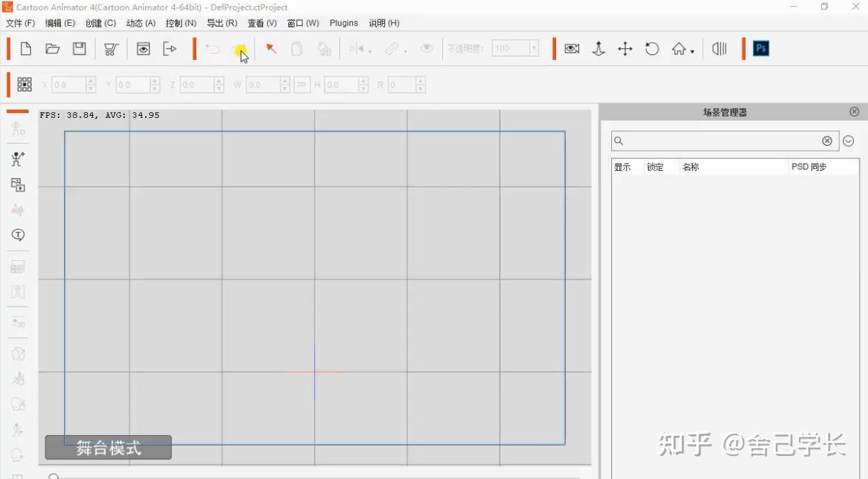Click the export render icon
Image resolution: width=868 pixels, height=479 pixels.
point(170,49)
